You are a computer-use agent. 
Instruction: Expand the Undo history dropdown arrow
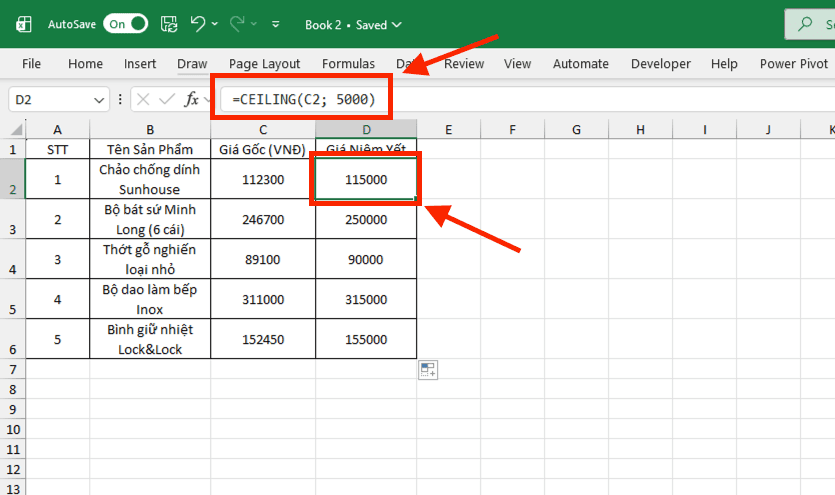[215, 24]
